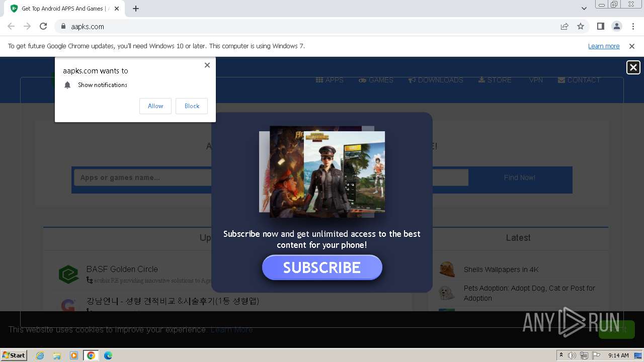The image size is (644, 362).
Task: Open BASF Golden Circle app entry
Action: 122,269
